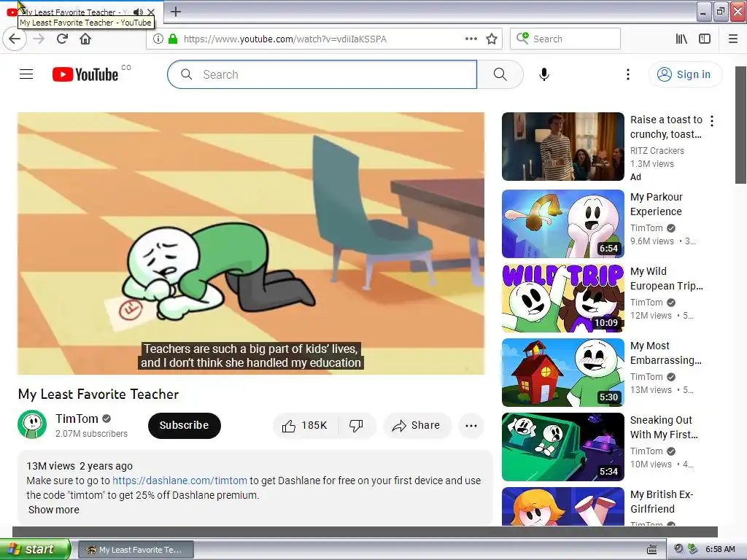Go to the browser Home page

[85, 39]
